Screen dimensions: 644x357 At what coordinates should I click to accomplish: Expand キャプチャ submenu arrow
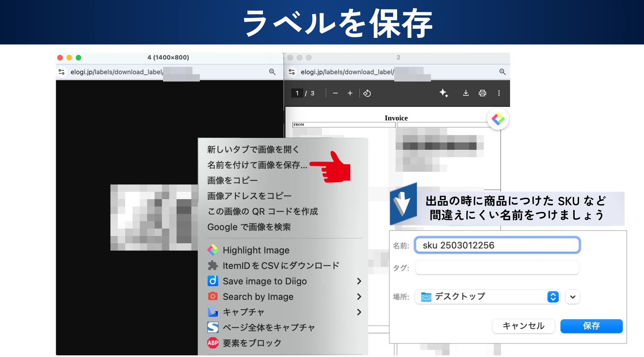point(359,312)
